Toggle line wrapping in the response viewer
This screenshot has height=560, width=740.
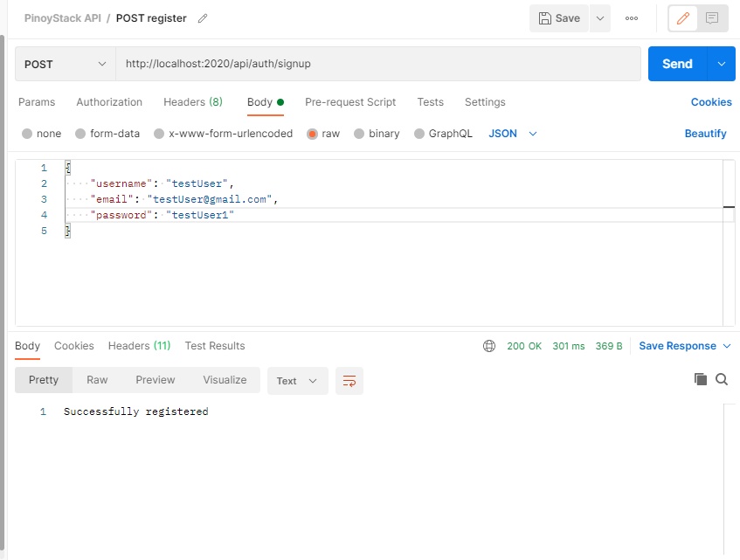point(349,381)
